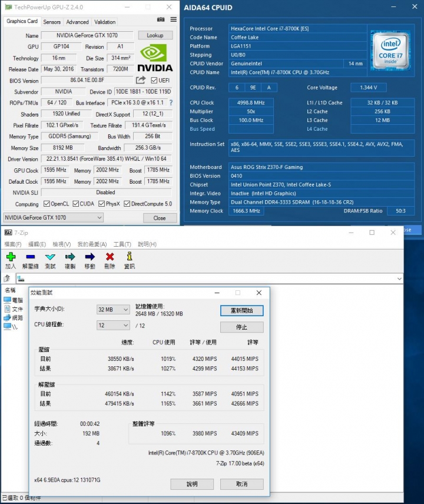Click the 7-Zip title bar app icon

8,233
